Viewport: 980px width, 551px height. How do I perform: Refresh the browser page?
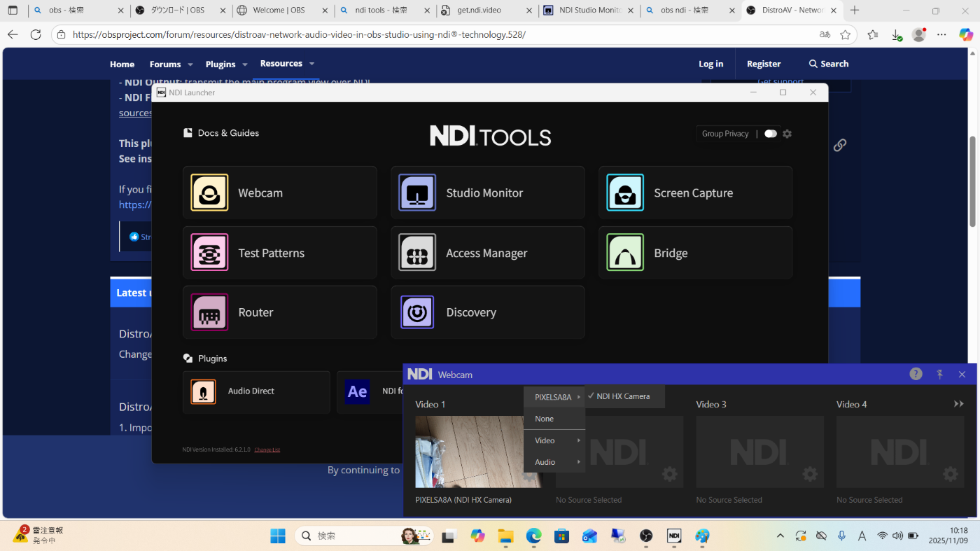pos(36,34)
